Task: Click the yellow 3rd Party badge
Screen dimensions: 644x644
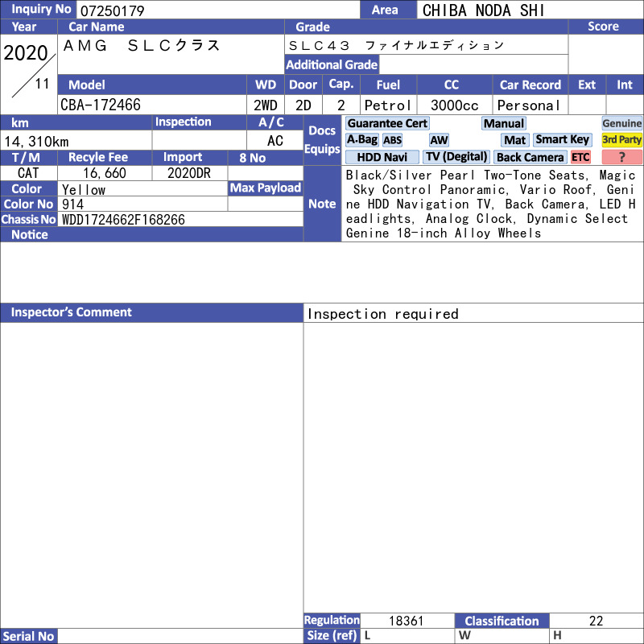Action: [x=622, y=140]
